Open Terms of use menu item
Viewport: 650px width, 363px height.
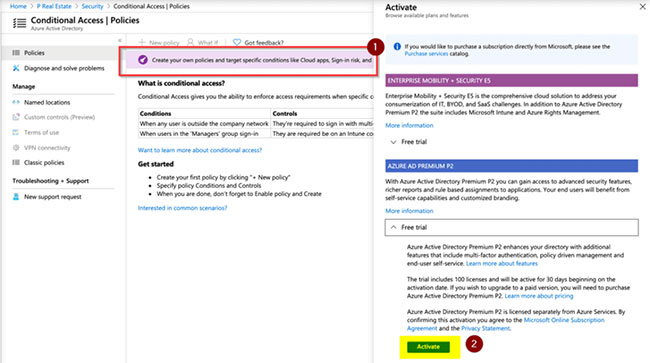click(x=41, y=133)
